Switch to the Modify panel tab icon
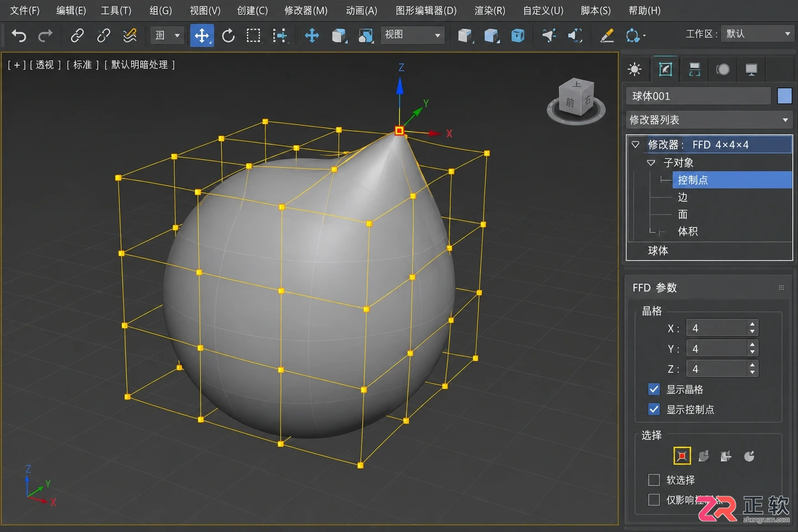Image resolution: width=798 pixels, height=532 pixels. click(x=665, y=69)
